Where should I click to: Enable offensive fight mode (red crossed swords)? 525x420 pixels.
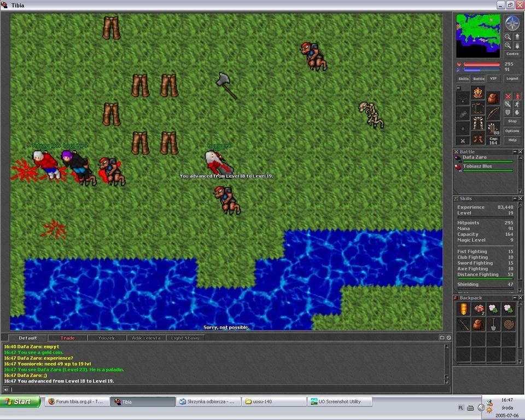pos(508,96)
